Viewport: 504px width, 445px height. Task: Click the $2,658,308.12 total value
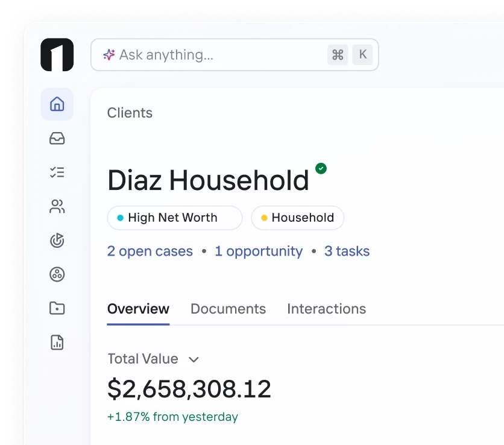coord(189,390)
